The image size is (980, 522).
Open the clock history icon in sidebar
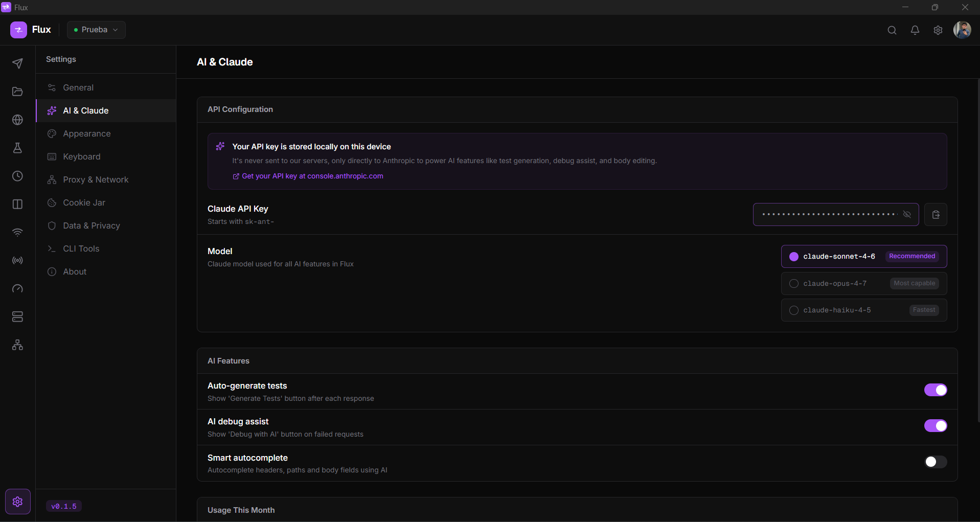click(x=17, y=176)
